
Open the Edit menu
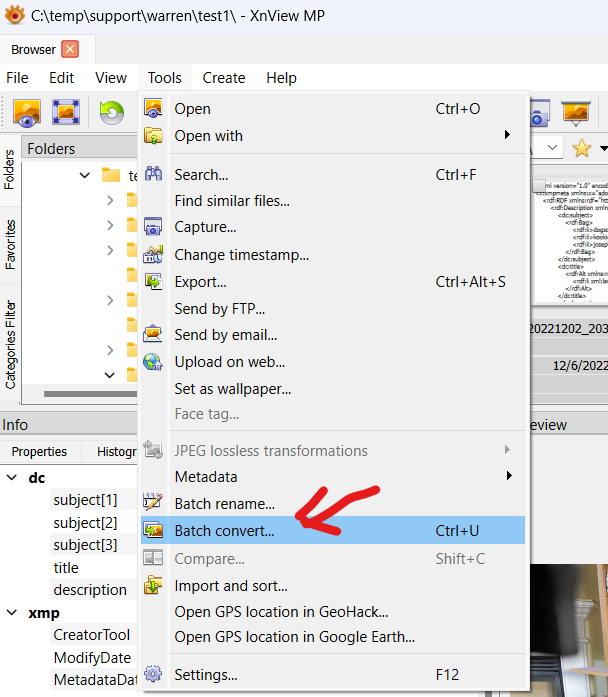pos(61,78)
